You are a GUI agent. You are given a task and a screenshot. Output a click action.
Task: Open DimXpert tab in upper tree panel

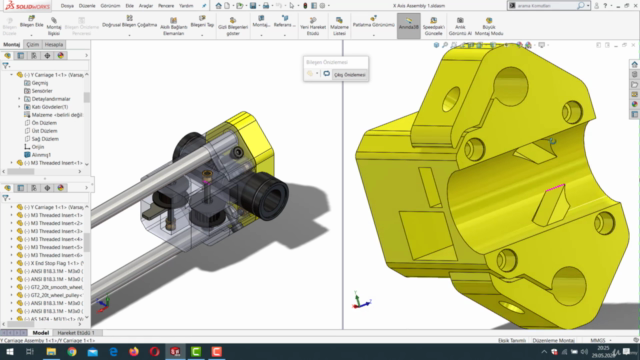coord(47,56)
